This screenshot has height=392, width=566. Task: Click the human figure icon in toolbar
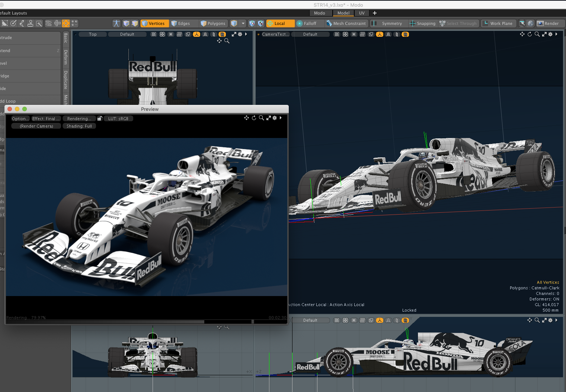pos(116,23)
